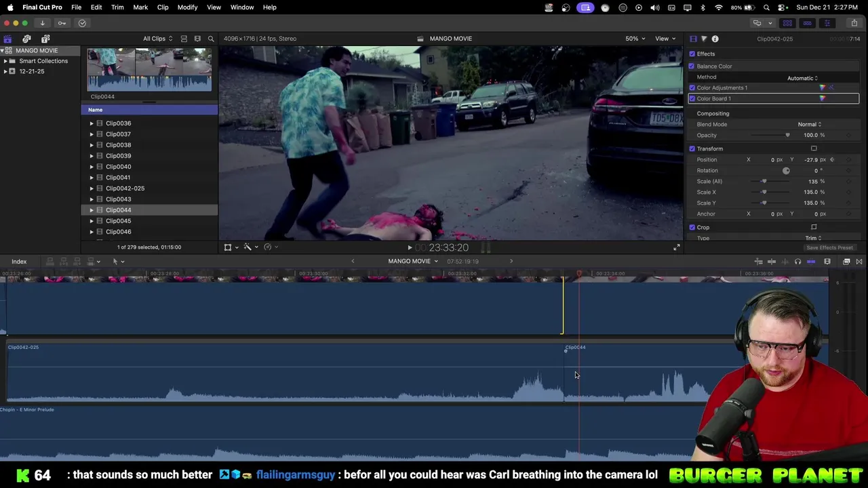Viewport: 868px width, 488px height.
Task: Click the Name column header
Action: click(149, 110)
